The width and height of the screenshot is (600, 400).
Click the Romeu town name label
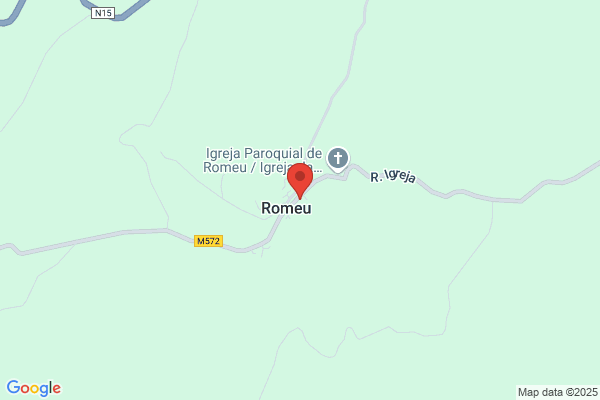286,208
